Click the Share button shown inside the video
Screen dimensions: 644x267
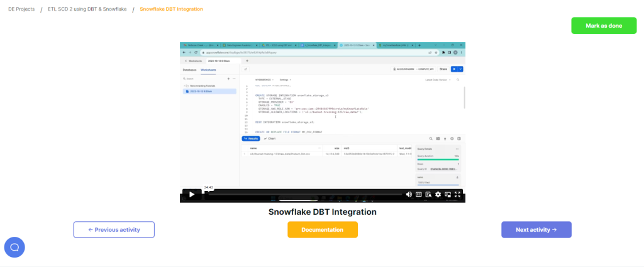[443, 69]
